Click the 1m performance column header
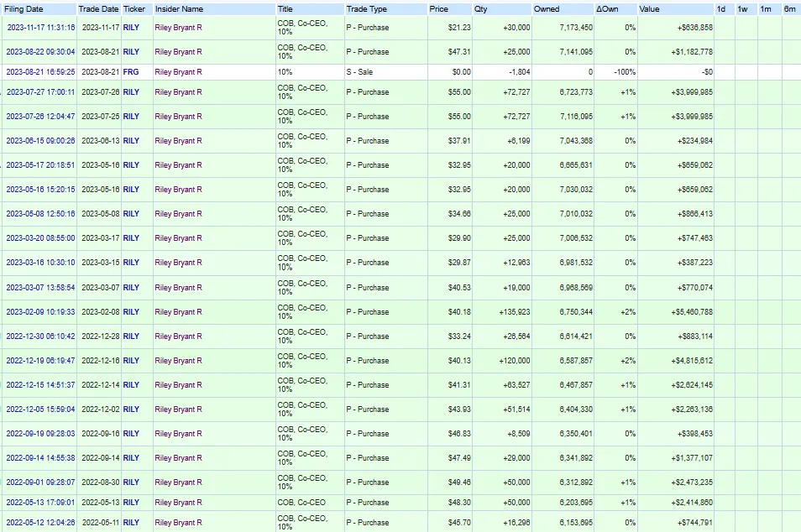This screenshot has width=801, height=532. tap(766, 9)
